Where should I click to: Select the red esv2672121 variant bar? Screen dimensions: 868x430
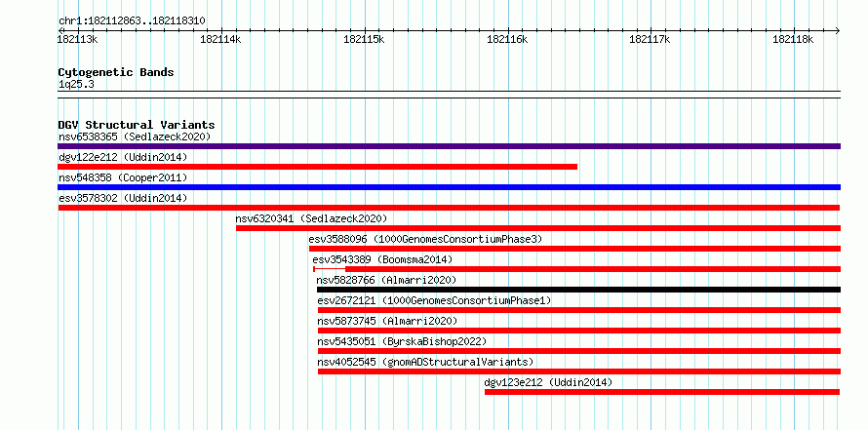coord(579,310)
